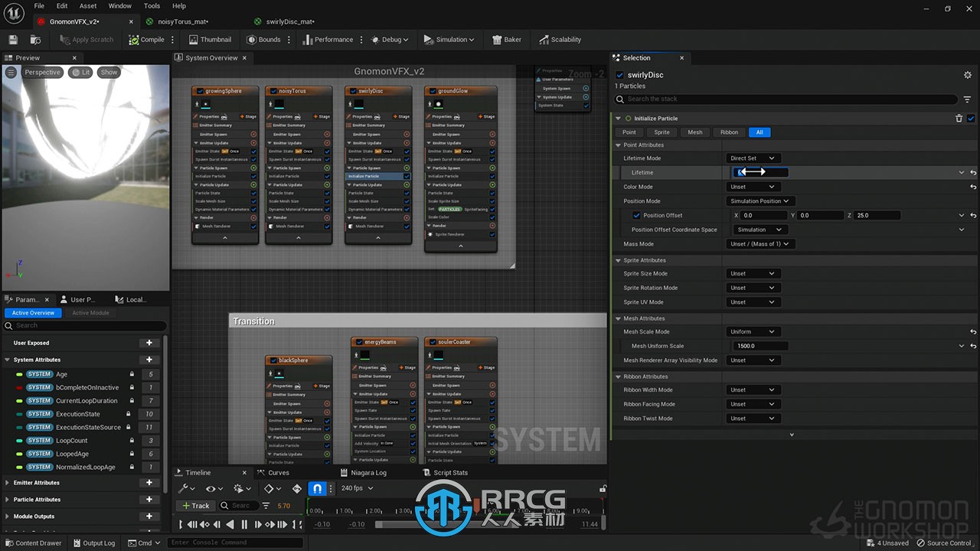Screen dimensions: 980x551
Task: Open the Content Drawer
Action: 33,543
